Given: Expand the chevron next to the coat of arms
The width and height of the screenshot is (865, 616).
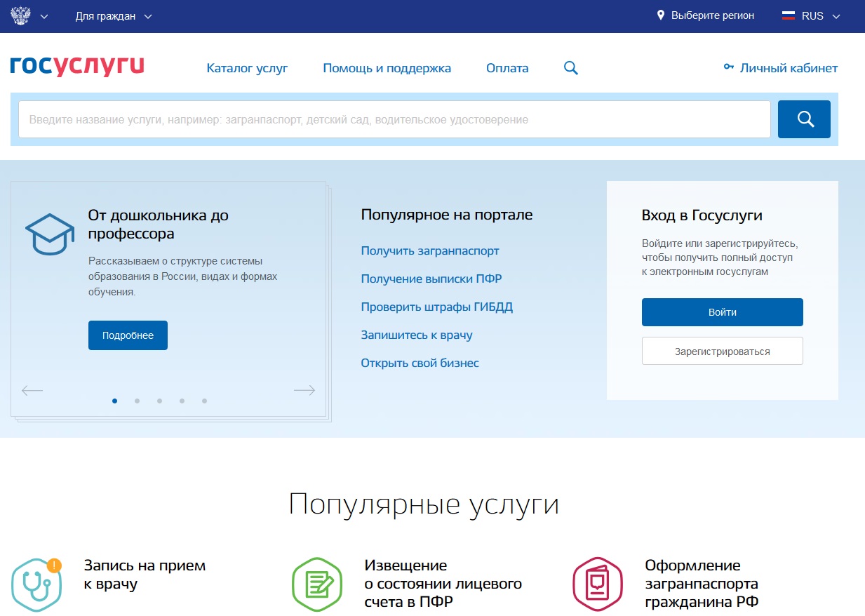Looking at the screenshot, I should 44,17.
